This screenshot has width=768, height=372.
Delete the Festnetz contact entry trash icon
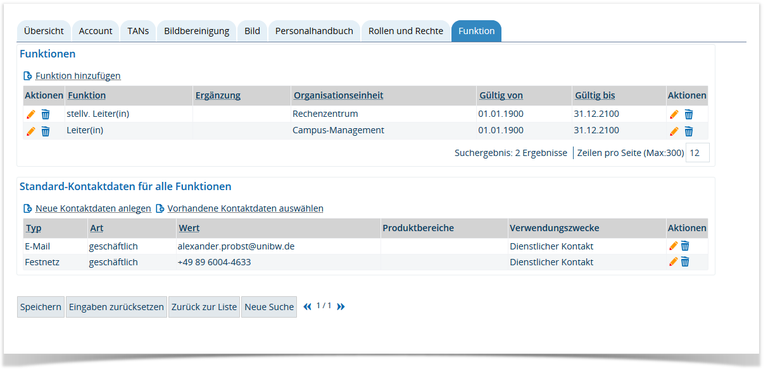[685, 262]
